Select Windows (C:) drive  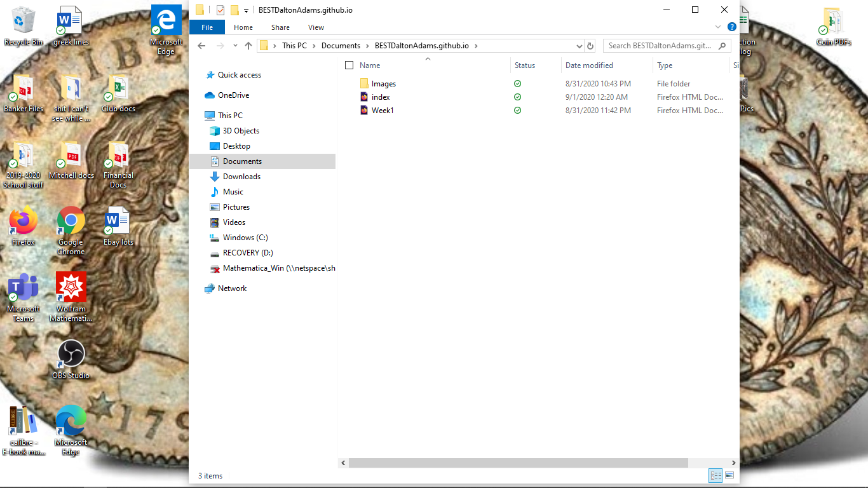coord(245,238)
